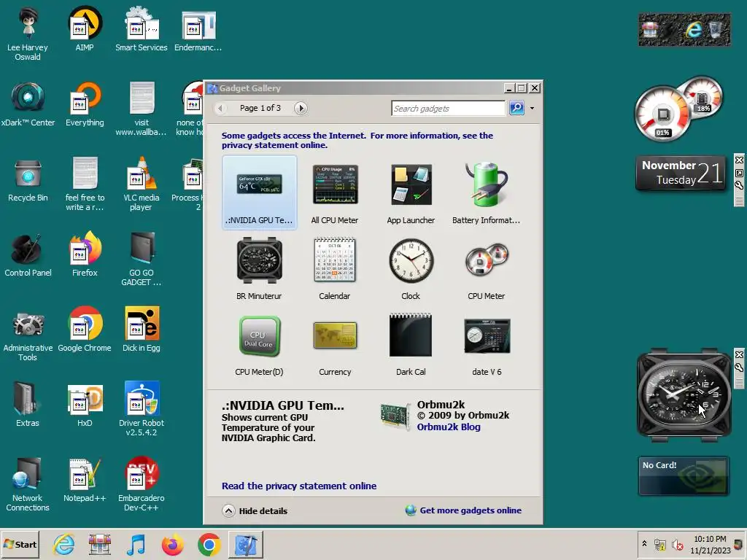Close the BR Minuterur clock gadget
This screenshot has width=747, height=560.
pyautogui.click(x=739, y=355)
